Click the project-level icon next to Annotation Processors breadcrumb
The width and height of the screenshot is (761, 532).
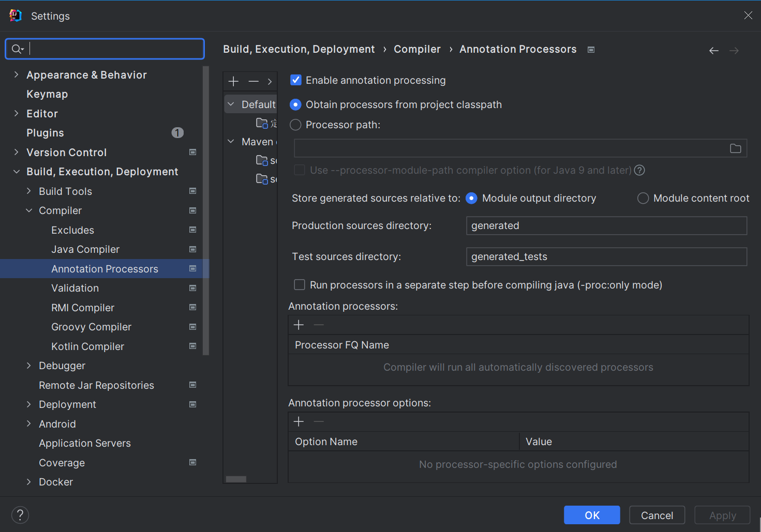(x=591, y=50)
